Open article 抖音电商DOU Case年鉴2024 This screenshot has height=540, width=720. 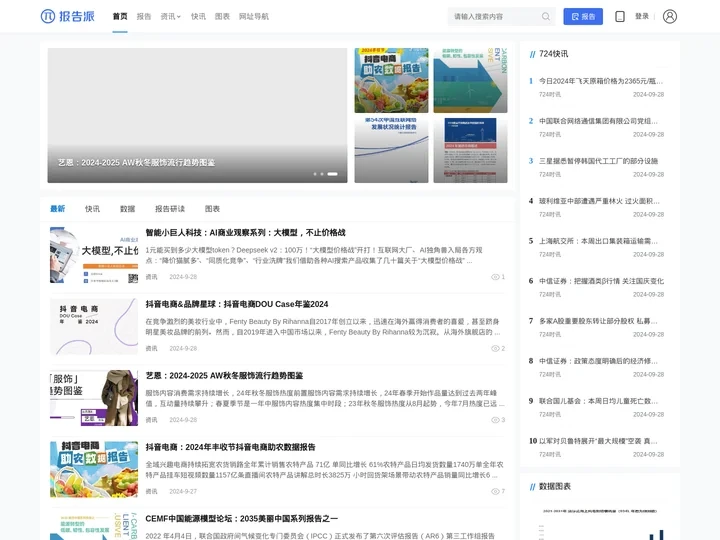pos(237,304)
